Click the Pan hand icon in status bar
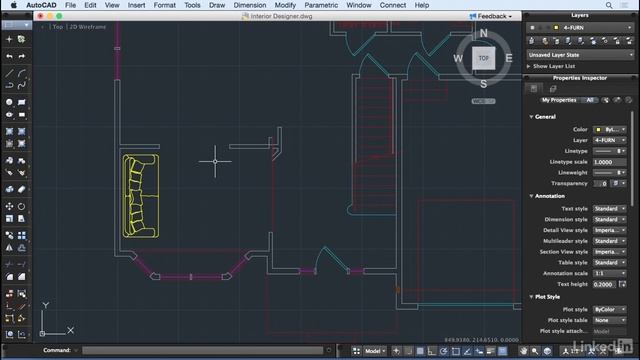 tap(524, 351)
